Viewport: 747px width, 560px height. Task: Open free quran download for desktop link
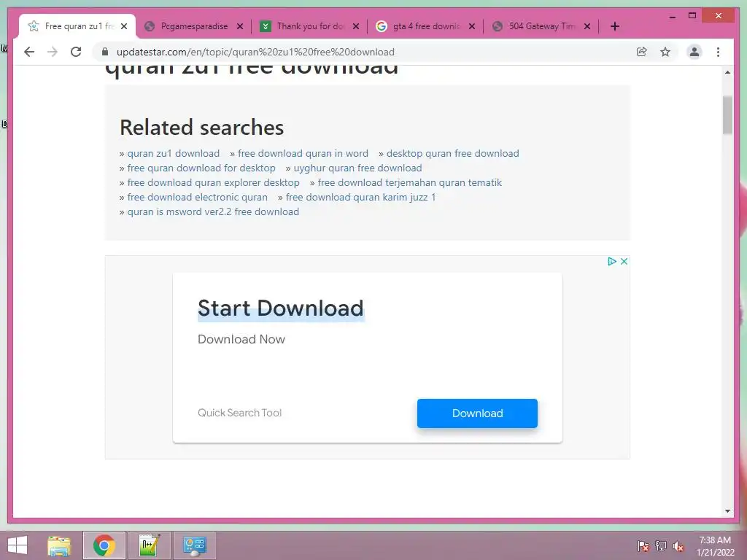(x=201, y=168)
